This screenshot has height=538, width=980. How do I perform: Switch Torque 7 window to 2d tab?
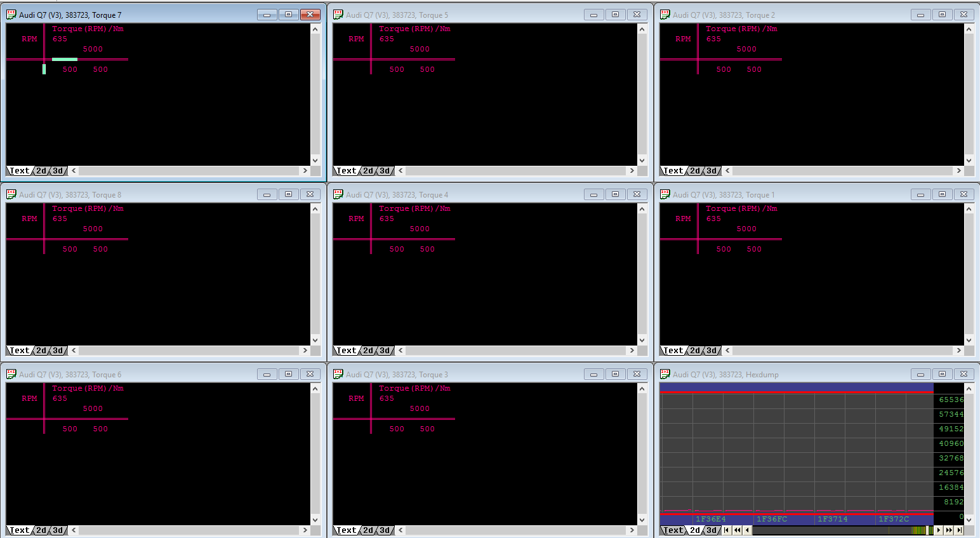(x=41, y=171)
